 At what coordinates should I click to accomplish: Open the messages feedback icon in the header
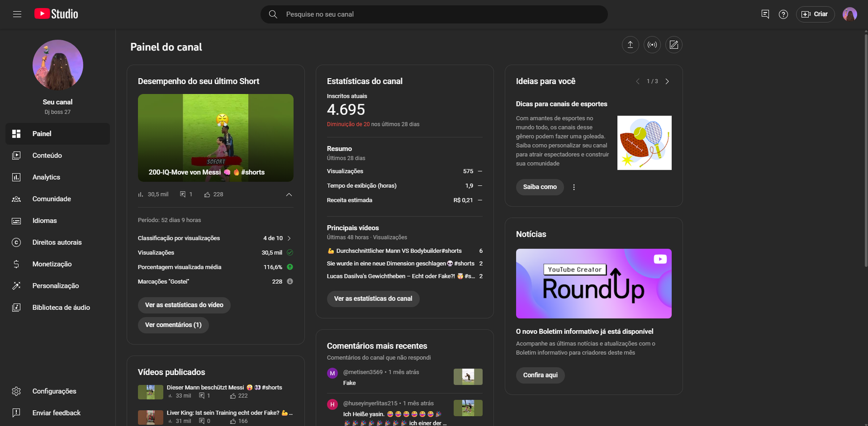pyautogui.click(x=765, y=14)
